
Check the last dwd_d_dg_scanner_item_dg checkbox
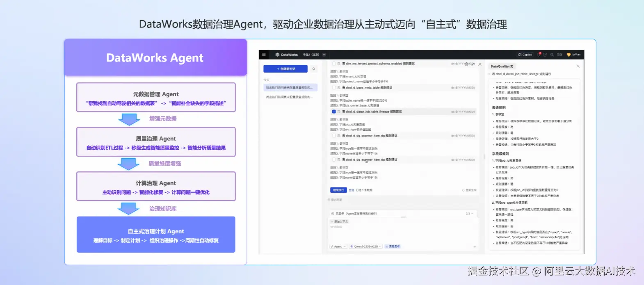pos(334,160)
